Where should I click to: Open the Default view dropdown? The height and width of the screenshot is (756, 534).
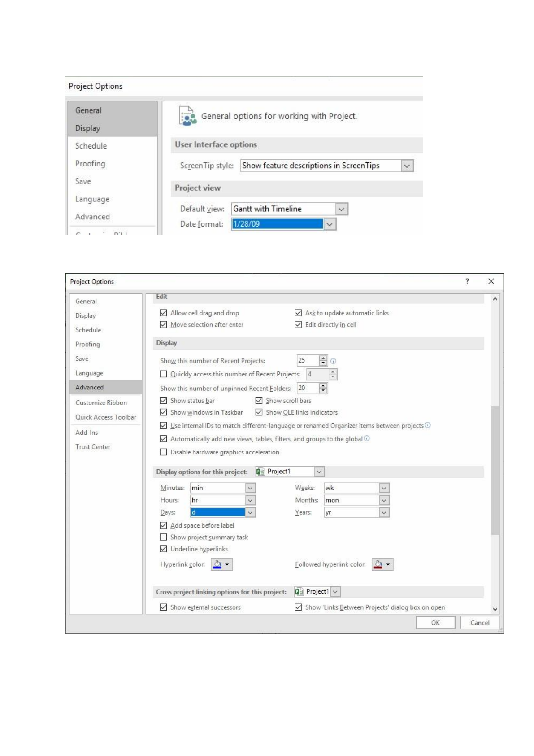(342, 209)
